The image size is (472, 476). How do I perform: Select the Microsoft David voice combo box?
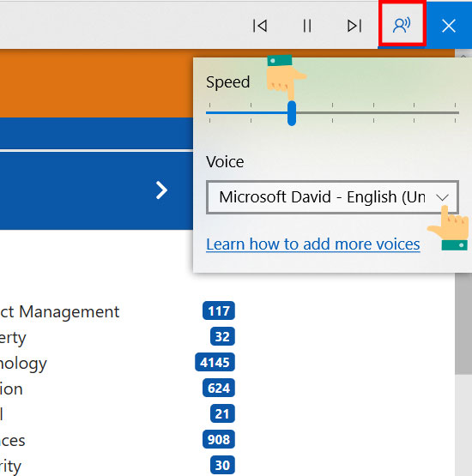[332, 197]
